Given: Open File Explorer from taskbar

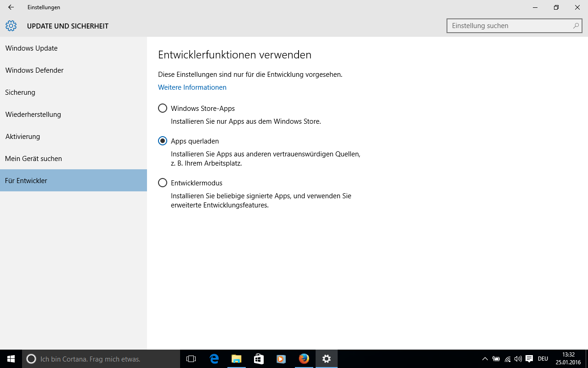Looking at the screenshot, I should pyautogui.click(x=236, y=359).
